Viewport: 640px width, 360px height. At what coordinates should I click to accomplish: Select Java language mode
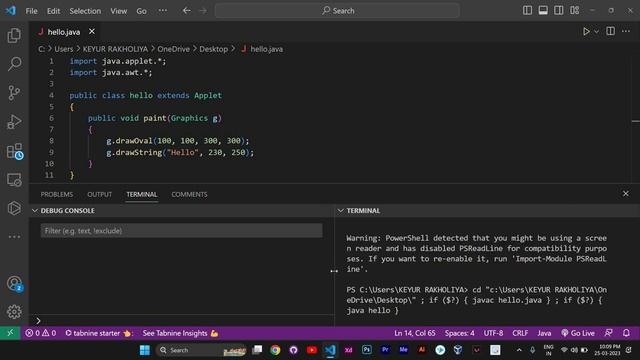coord(544,333)
